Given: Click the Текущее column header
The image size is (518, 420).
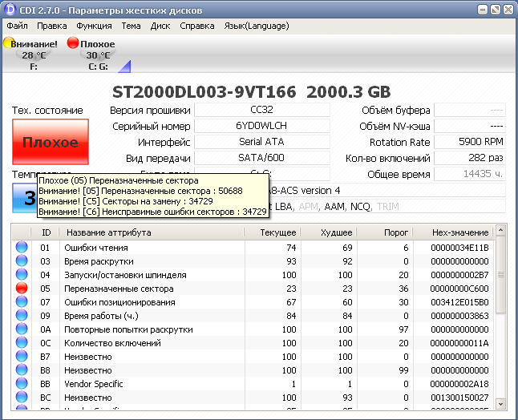Looking at the screenshot, I should 272,232.
